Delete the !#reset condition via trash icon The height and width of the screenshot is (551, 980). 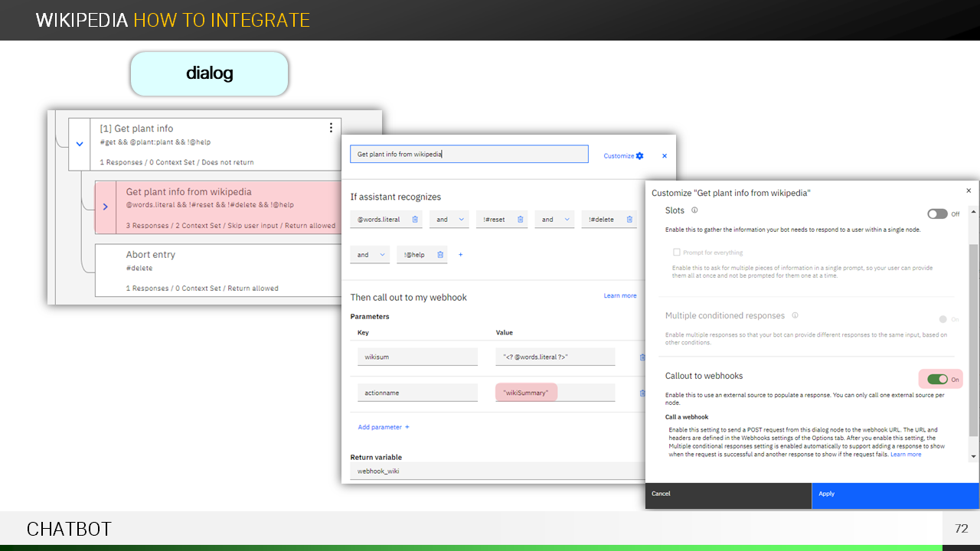pyautogui.click(x=520, y=220)
